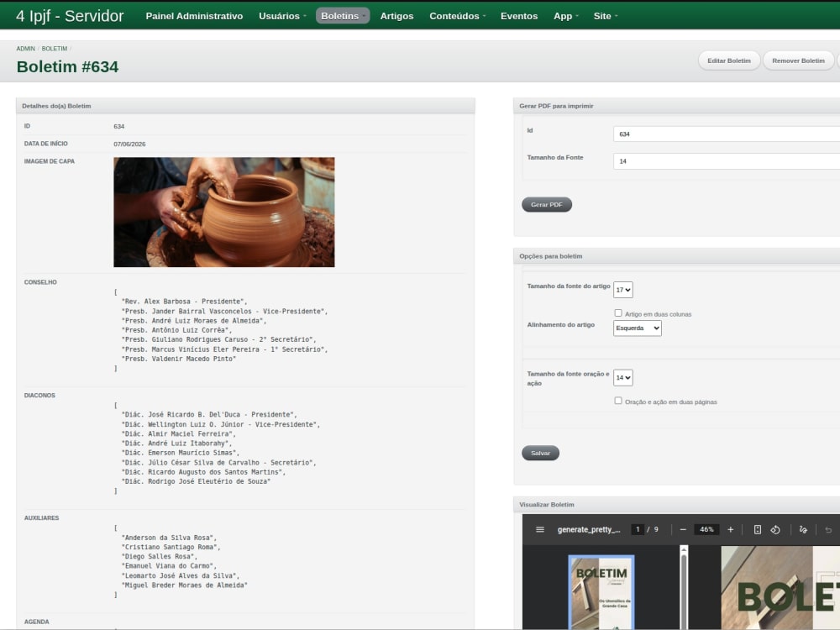
Task: Click the Gerar PDF button
Action: coord(547,205)
